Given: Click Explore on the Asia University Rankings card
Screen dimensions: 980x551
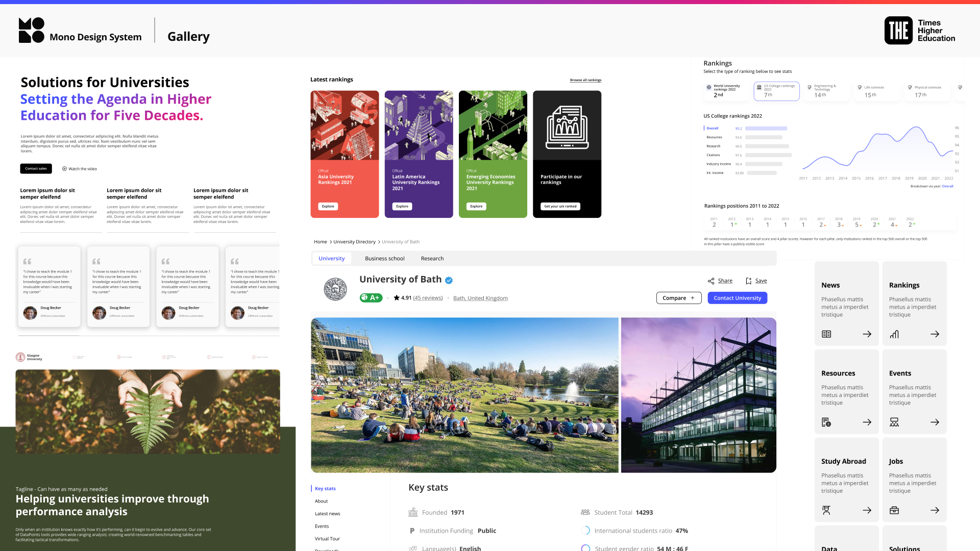Looking at the screenshot, I should click(x=328, y=207).
